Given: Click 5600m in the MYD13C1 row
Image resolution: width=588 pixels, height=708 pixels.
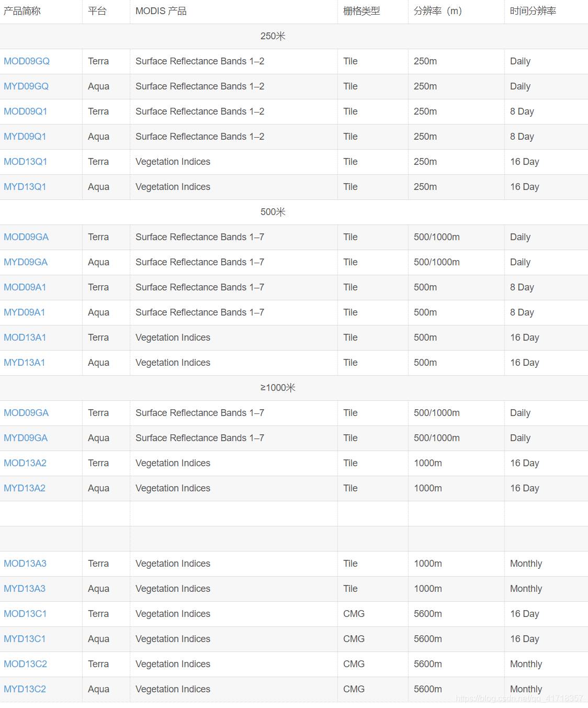Looking at the screenshot, I should coord(428,639).
